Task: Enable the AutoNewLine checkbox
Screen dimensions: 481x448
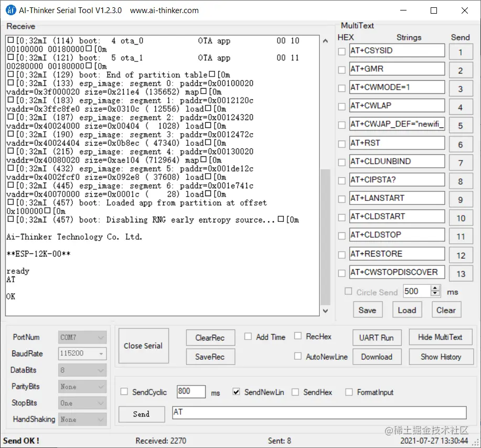Action: click(x=297, y=356)
